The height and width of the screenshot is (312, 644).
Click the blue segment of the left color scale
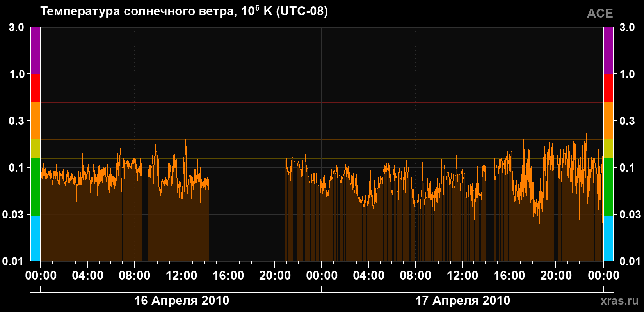(36, 239)
